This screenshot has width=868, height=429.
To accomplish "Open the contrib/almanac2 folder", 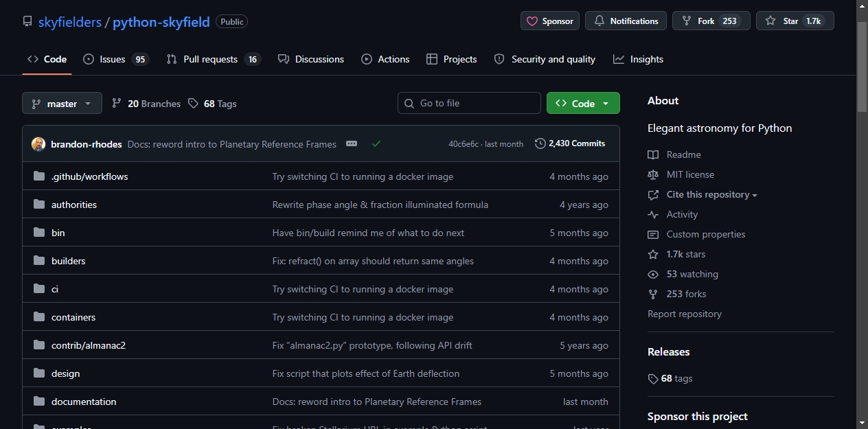I will (x=89, y=345).
